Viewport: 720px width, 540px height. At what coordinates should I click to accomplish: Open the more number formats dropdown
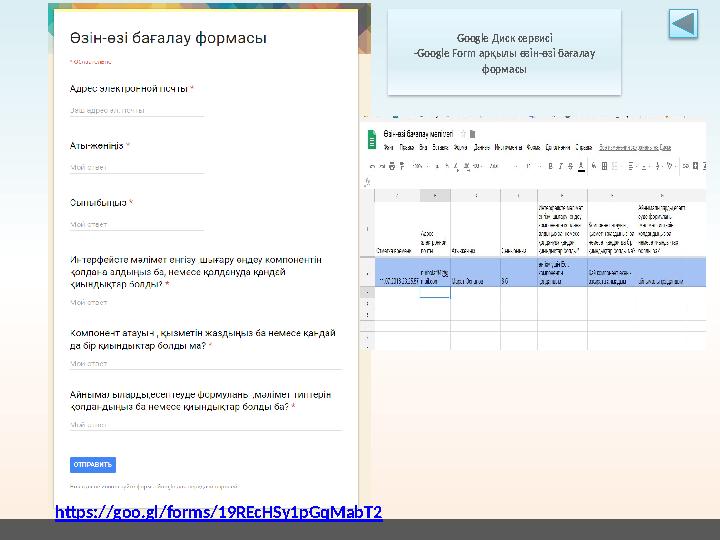tap(477, 166)
